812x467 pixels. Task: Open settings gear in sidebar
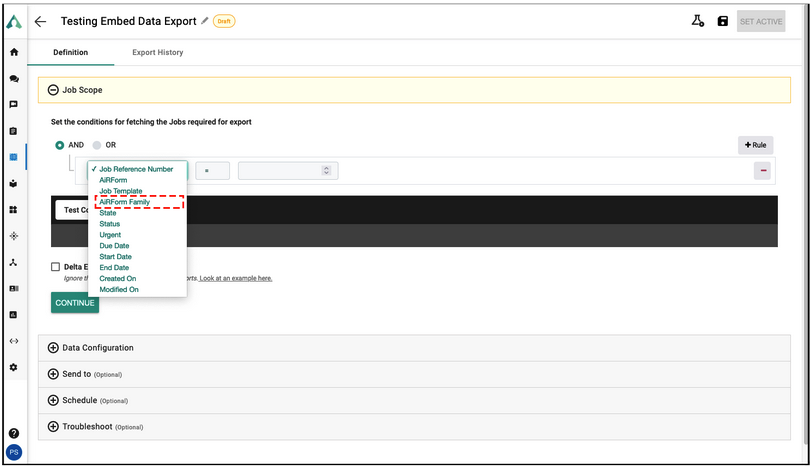[13, 367]
